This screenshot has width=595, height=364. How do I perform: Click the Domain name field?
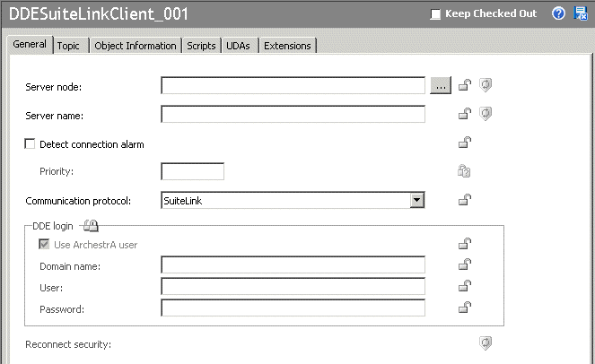click(293, 264)
